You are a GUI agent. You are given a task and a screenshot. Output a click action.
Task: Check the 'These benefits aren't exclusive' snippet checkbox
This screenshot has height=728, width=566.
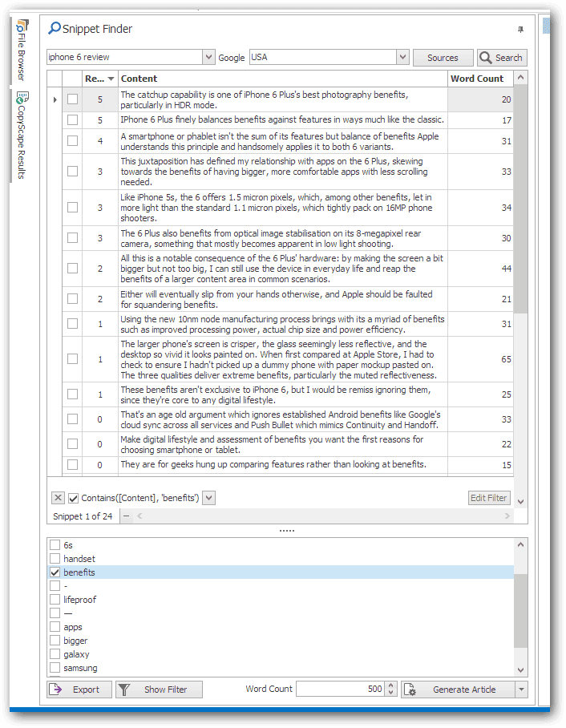72,394
